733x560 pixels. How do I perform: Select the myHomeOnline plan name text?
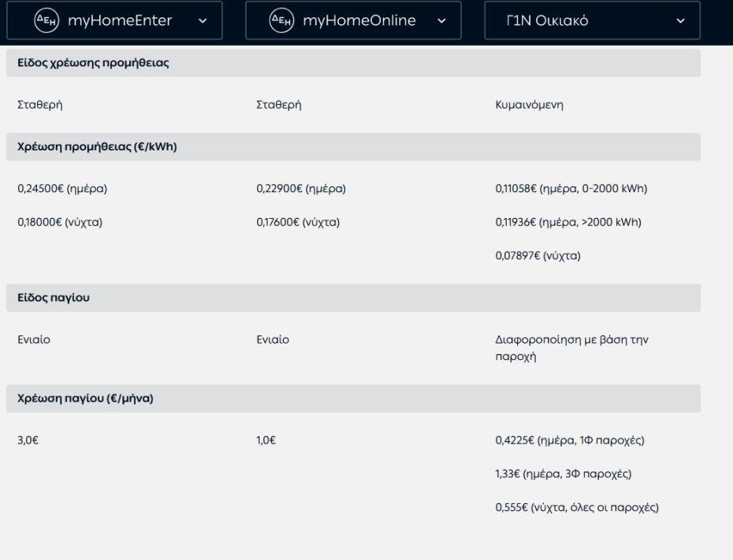[359, 21]
